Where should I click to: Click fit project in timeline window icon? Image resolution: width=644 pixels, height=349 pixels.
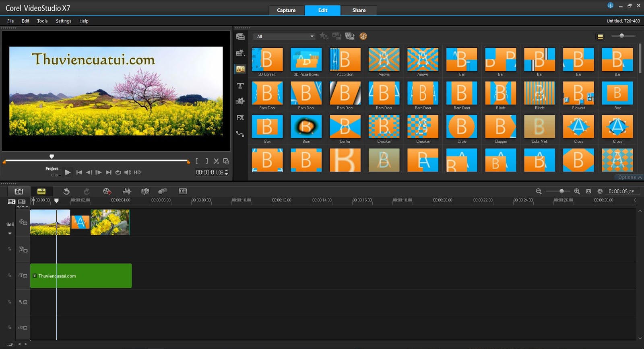[x=588, y=191]
